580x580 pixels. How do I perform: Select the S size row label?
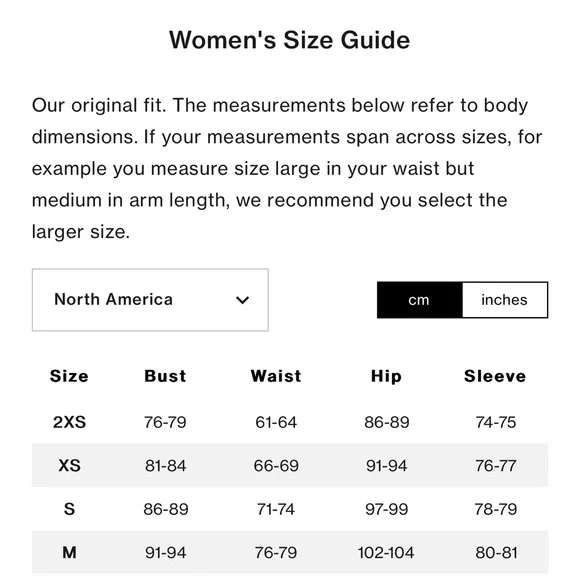[69, 509]
